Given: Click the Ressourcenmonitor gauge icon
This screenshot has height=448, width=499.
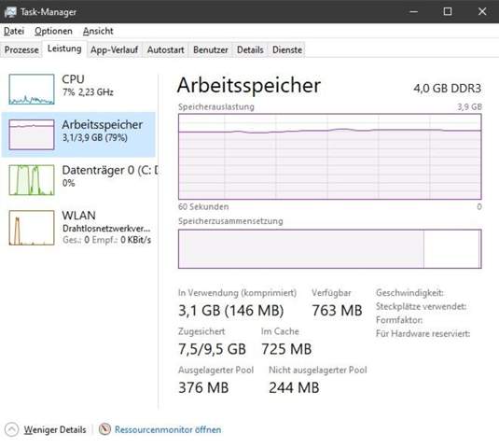Looking at the screenshot, I should click(x=104, y=429).
